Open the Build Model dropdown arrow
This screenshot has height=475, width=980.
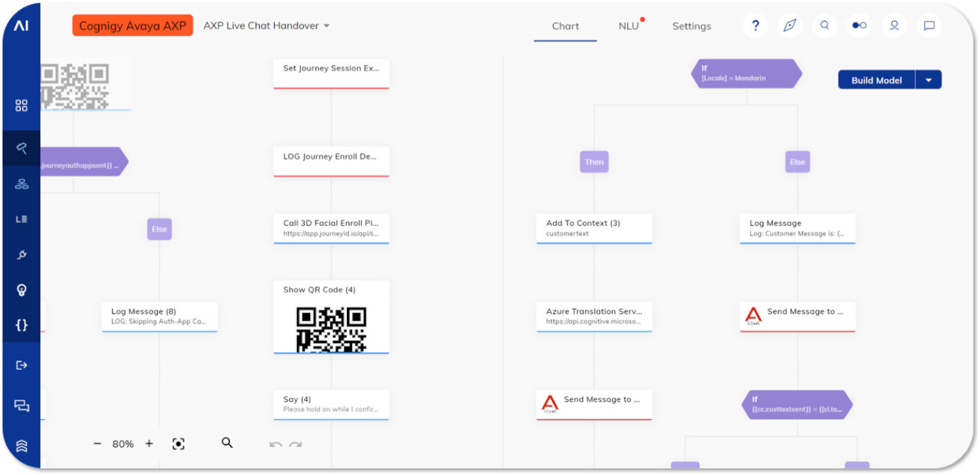point(929,79)
